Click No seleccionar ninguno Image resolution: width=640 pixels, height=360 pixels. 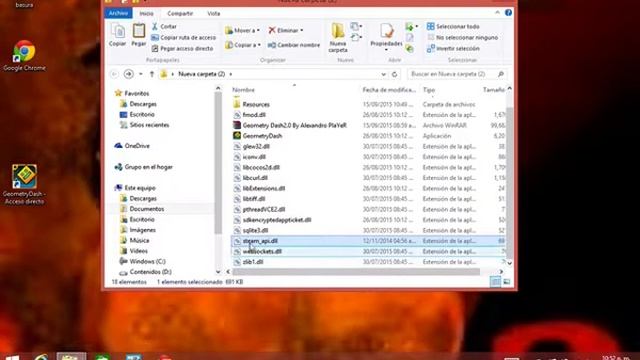click(x=462, y=38)
